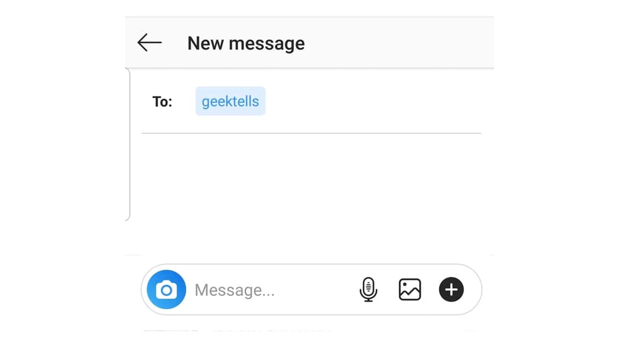
Task: Select the microphone icon to record voice
Action: tap(369, 290)
